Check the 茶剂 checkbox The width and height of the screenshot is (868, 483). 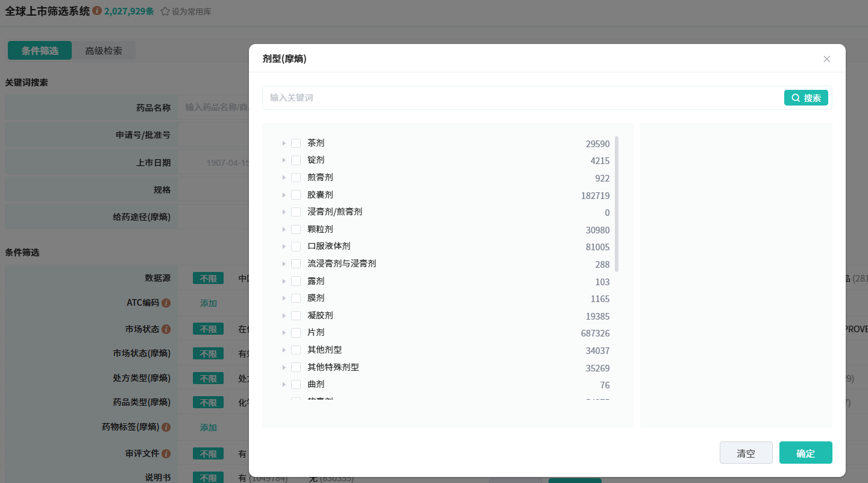tap(296, 143)
